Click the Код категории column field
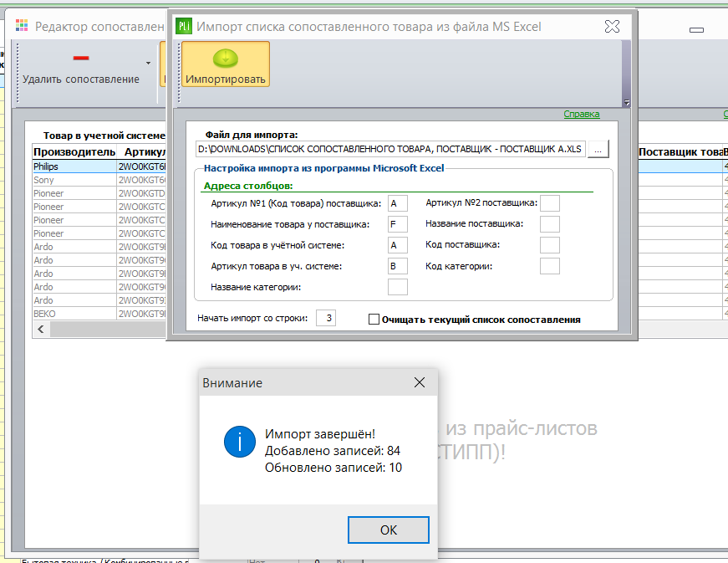 click(550, 266)
